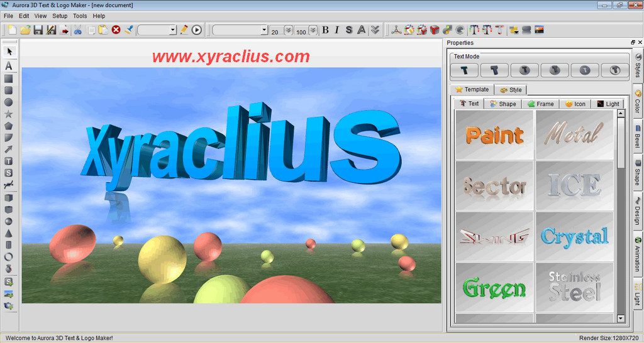Click the paste clipboard icon
644x343 pixels.
click(x=103, y=30)
